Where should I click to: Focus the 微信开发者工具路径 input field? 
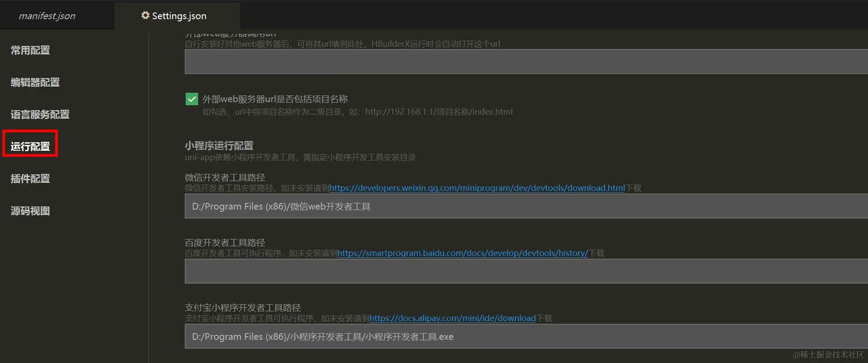pos(526,206)
